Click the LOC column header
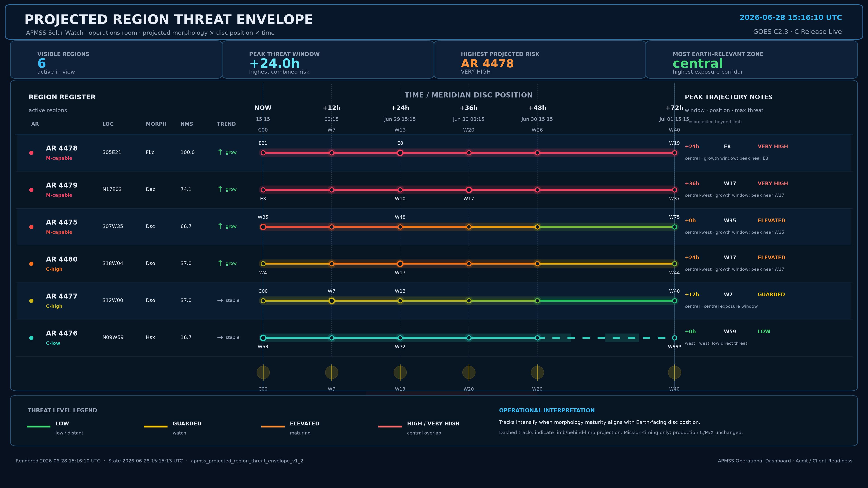This screenshot has height=488, width=868. click(108, 124)
